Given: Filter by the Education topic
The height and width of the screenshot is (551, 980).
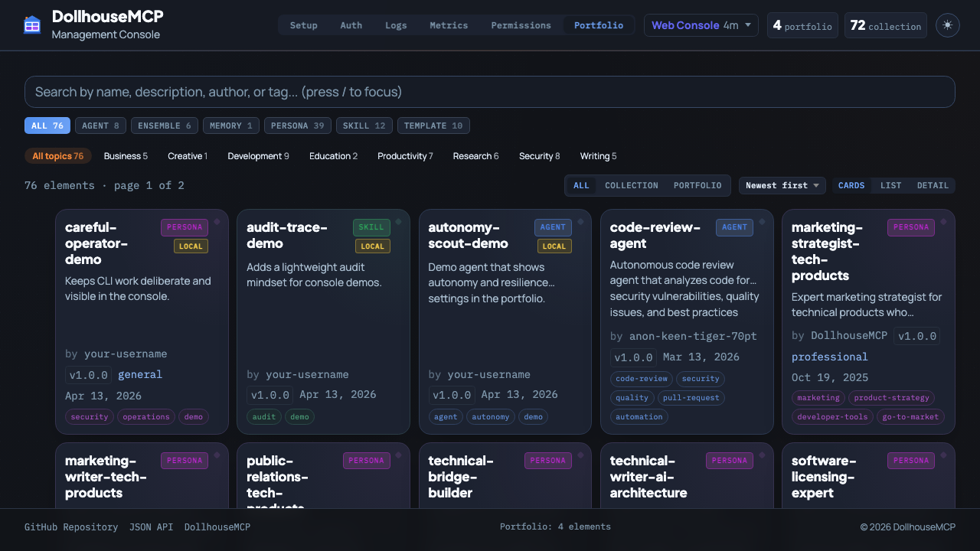Looking at the screenshot, I should [333, 156].
